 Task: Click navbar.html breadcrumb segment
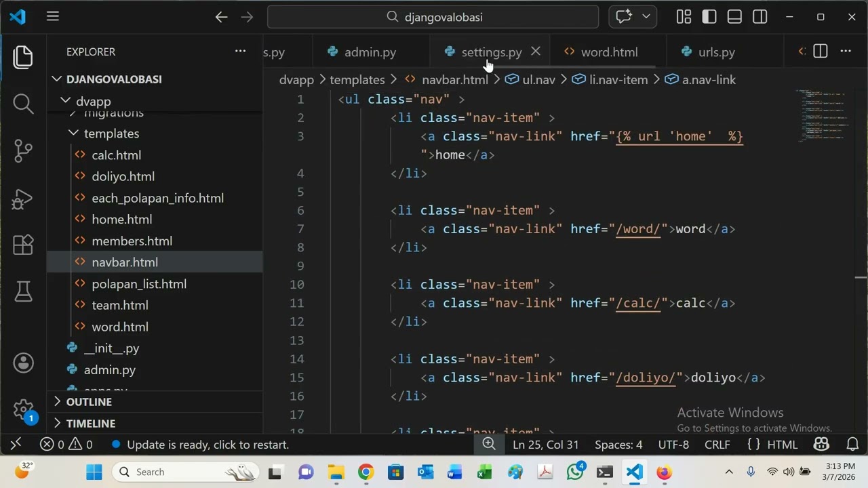[446, 80]
